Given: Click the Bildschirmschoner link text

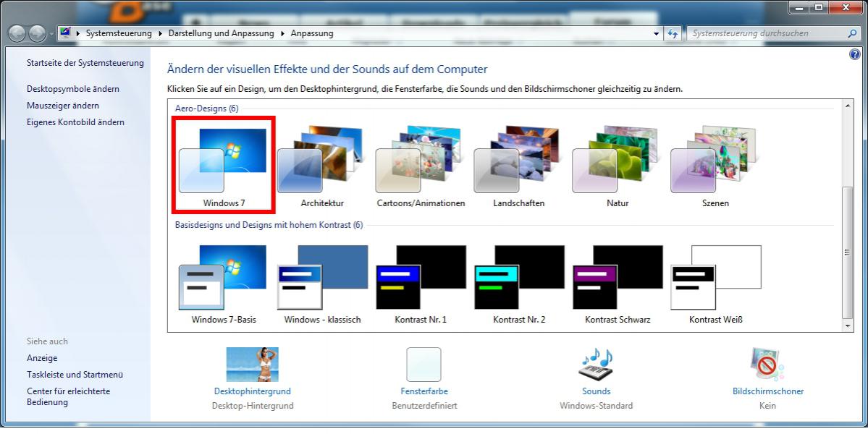Looking at the screenshot, I should point(768,391).
